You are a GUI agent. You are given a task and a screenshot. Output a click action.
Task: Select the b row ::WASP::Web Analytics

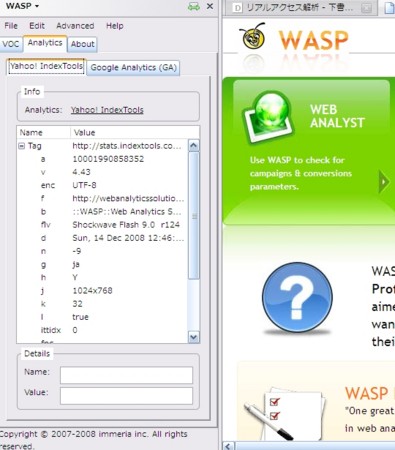pyautogui.click(x=103, y=212)
